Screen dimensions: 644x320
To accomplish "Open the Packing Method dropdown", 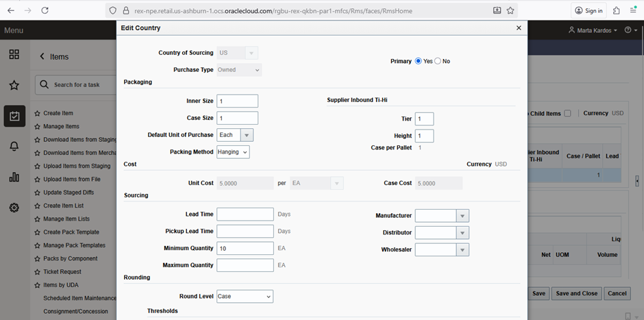I will 233,152.
